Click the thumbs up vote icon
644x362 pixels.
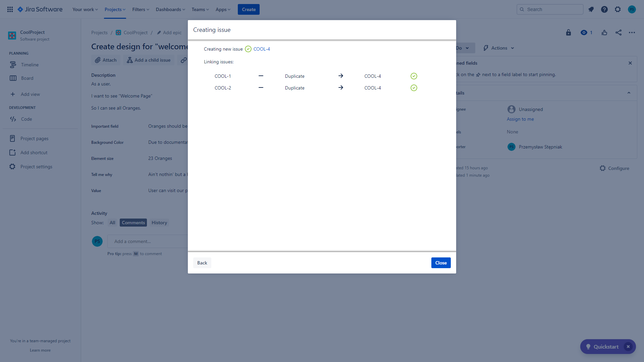[604, 33]
